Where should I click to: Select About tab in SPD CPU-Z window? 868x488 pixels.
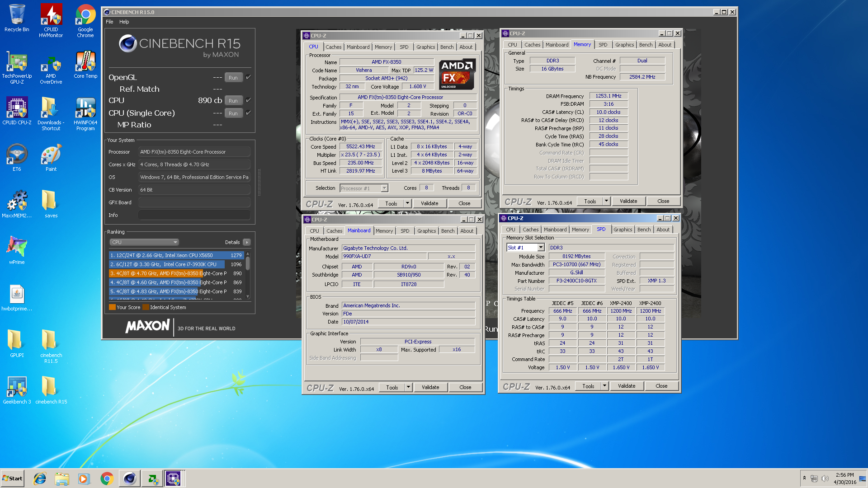click(663, 230)
